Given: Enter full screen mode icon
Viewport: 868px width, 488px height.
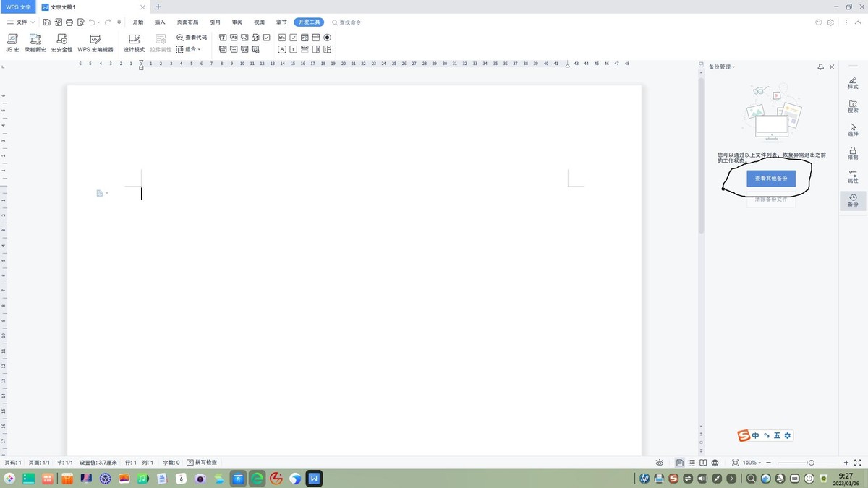Looking at the screenshot, I should 857,463.
